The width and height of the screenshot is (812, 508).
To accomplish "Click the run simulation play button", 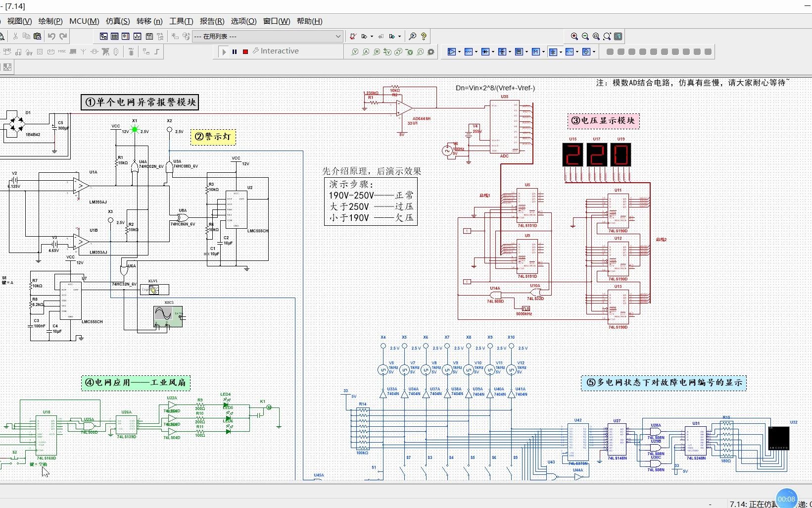I will click(x=224, y=51).
